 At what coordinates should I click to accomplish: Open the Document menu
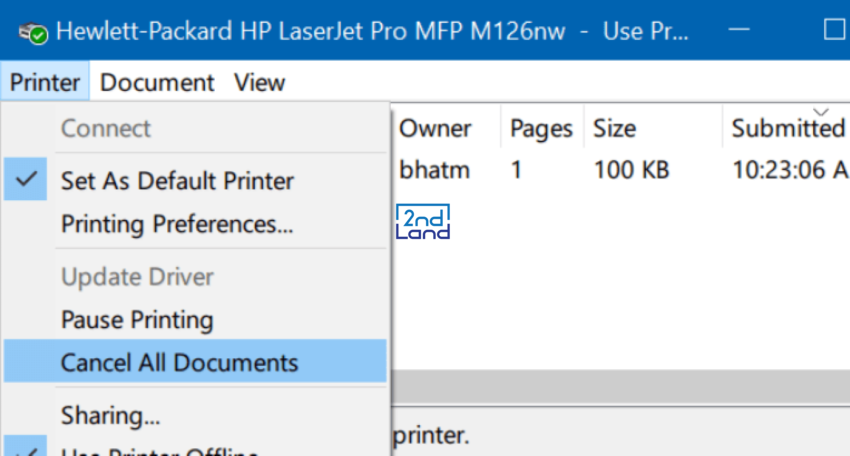(157, 82)
